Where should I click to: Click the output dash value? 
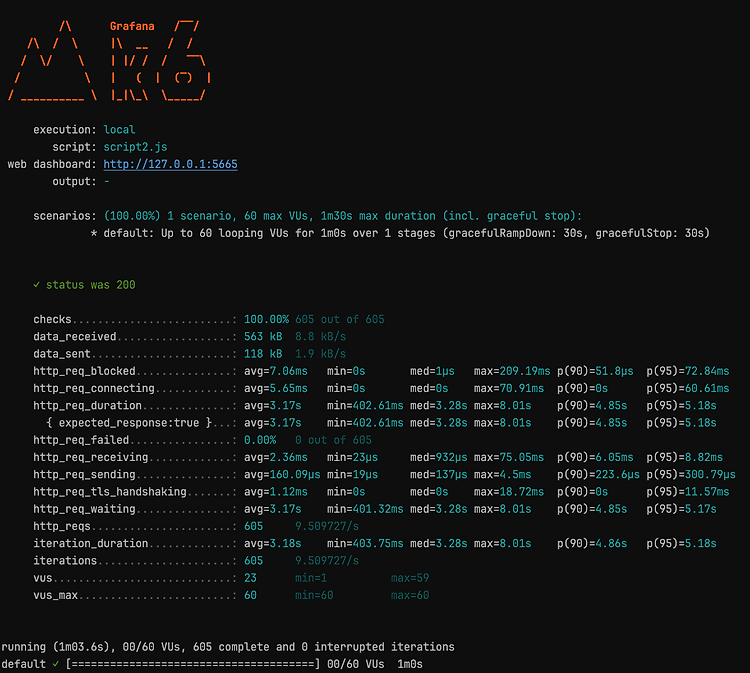click(107, 182)
